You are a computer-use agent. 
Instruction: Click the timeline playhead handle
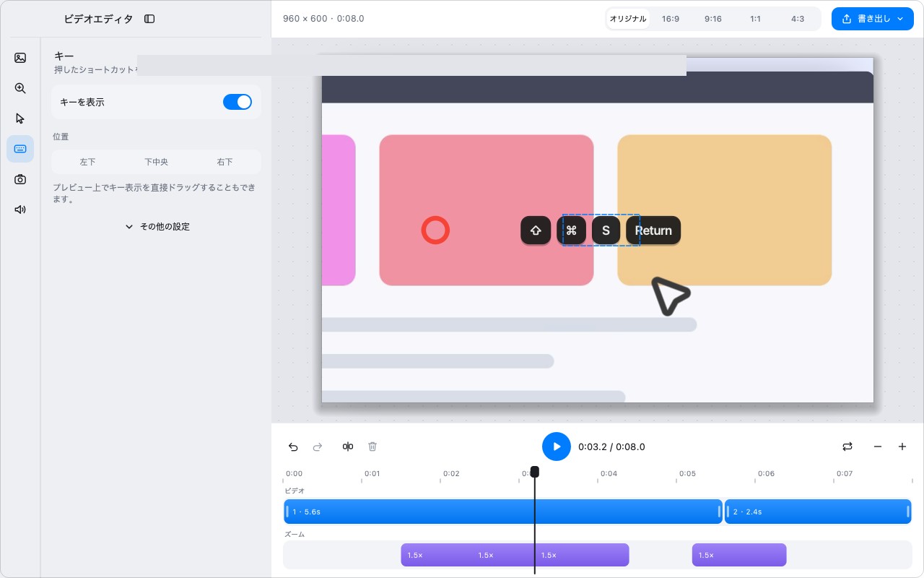coord(534,472)
